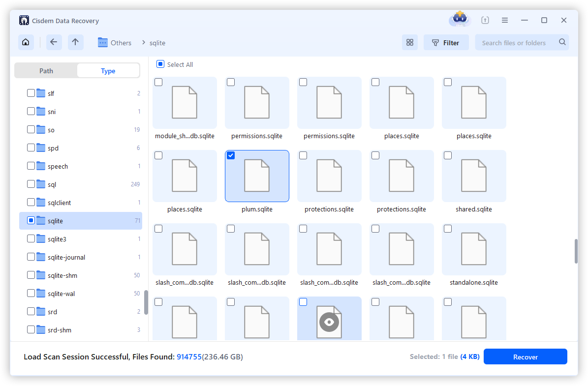Switch to the Type tab
This screenshot has height=386, width=588.
[108, 70]
